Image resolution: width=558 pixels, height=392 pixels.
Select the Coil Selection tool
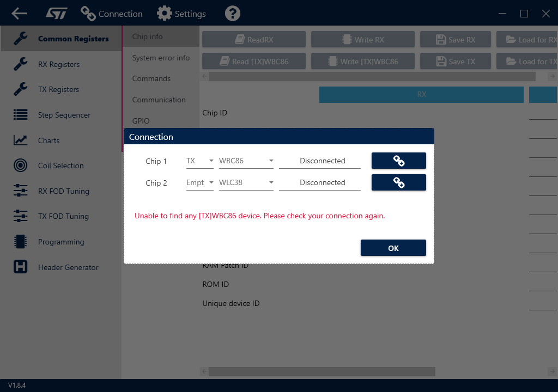(60, 166)
